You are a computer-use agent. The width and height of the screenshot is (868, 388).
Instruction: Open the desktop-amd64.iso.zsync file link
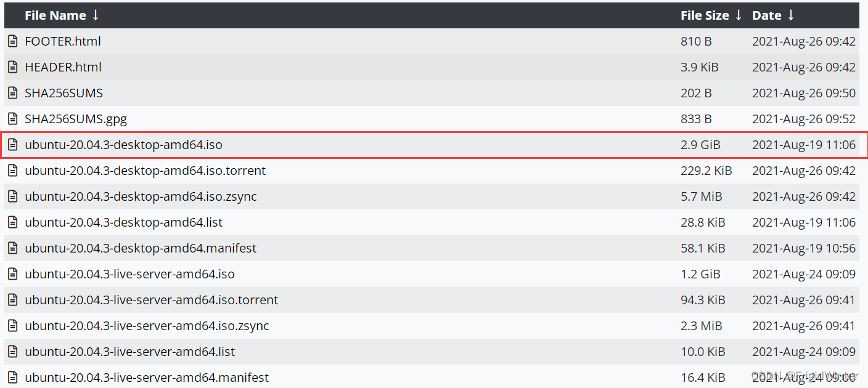141,196
